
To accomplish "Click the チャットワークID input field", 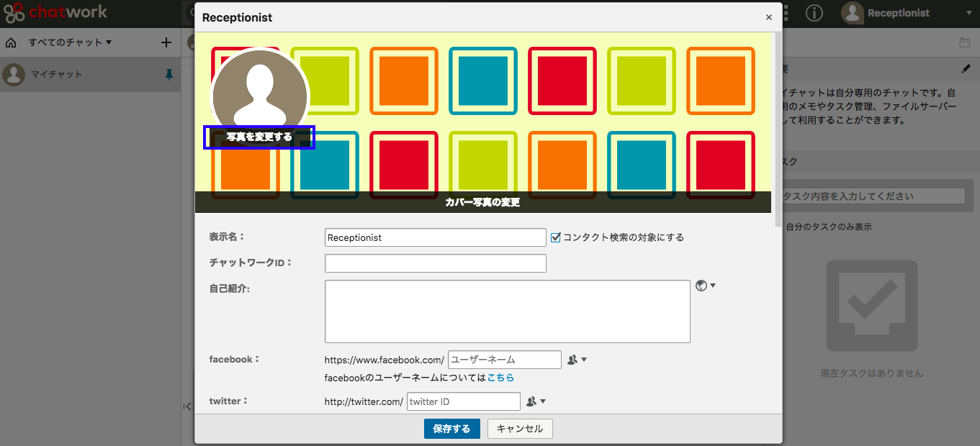I will pos(435,263).
